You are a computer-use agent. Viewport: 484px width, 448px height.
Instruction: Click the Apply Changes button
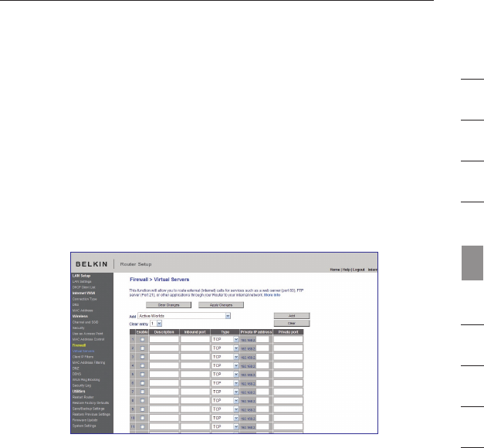coord(221,305)
